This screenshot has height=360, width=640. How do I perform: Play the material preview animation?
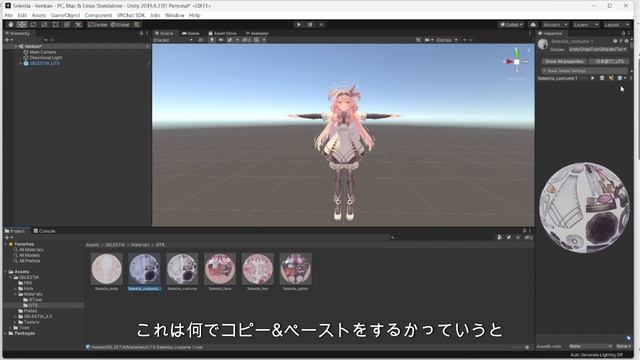(x=593, y=78)
